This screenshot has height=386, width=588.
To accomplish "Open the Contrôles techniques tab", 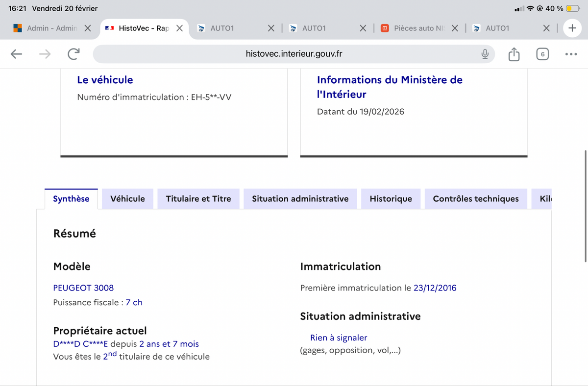I will 475,199.
